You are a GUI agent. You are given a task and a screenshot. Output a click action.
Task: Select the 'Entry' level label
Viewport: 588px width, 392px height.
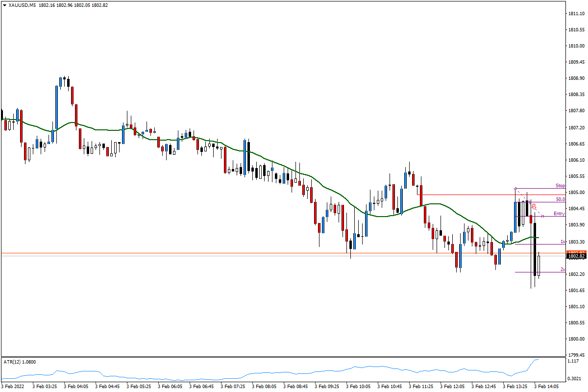point(559,214)
